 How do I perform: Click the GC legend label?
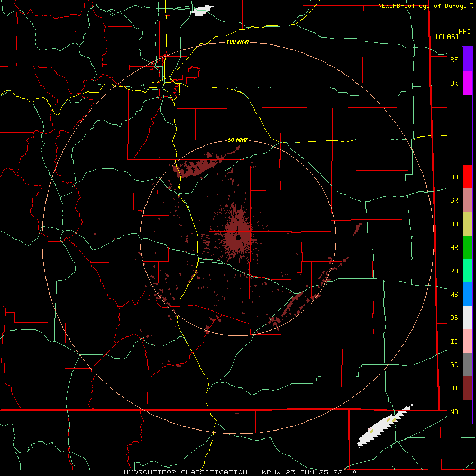pos(454,364)
